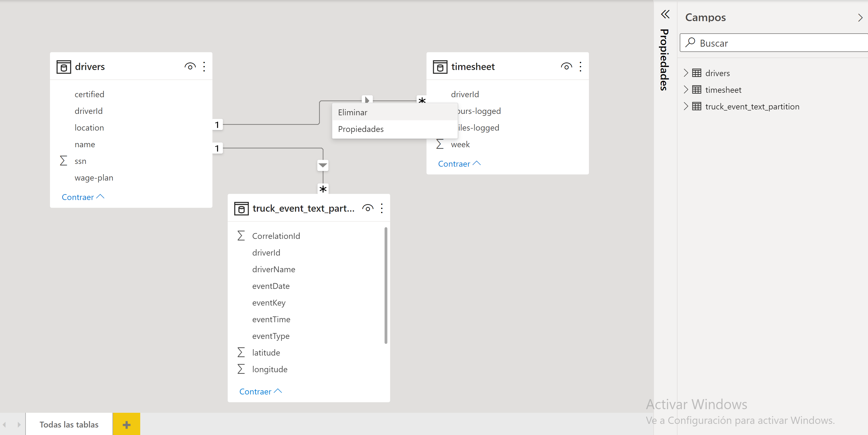The height and width of the screenshot is (435, 868).
Task: Click sigma icon next to latitude
Action: coord(241,352)
